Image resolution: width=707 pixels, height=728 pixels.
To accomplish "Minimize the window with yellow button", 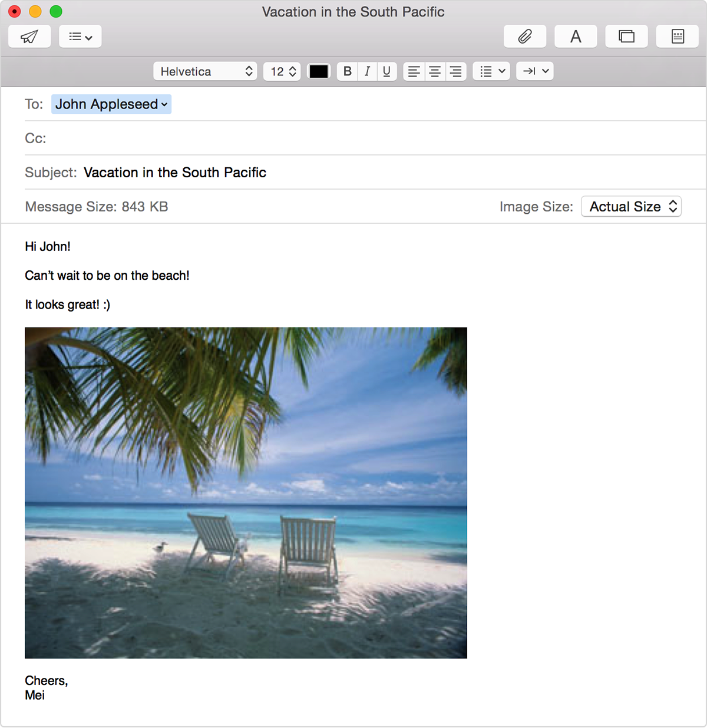I will point(35,11).
